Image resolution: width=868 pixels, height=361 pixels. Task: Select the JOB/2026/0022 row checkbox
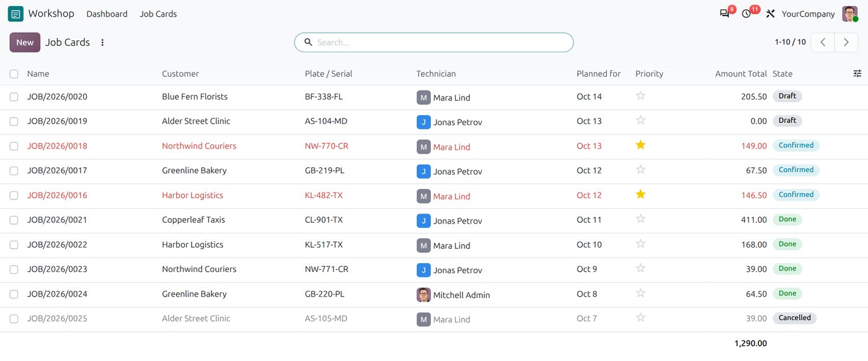pos(14,245)
